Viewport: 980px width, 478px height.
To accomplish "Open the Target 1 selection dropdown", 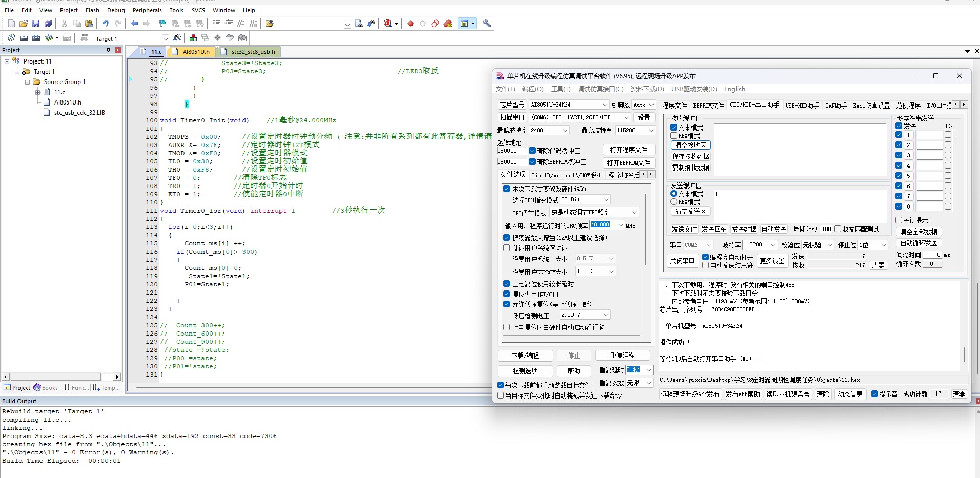I will (x=165, y=39).
